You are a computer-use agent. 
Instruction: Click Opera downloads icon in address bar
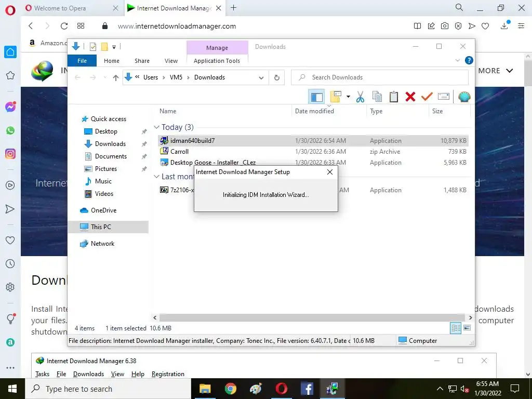click(x=504, y=25)
